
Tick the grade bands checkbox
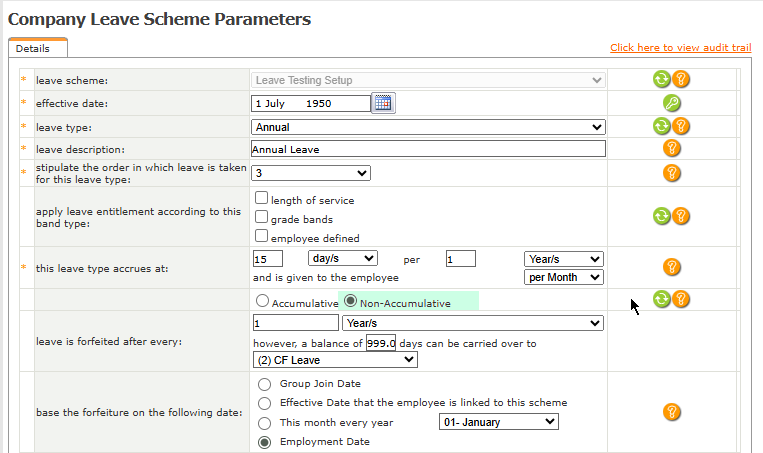[261, 218]
